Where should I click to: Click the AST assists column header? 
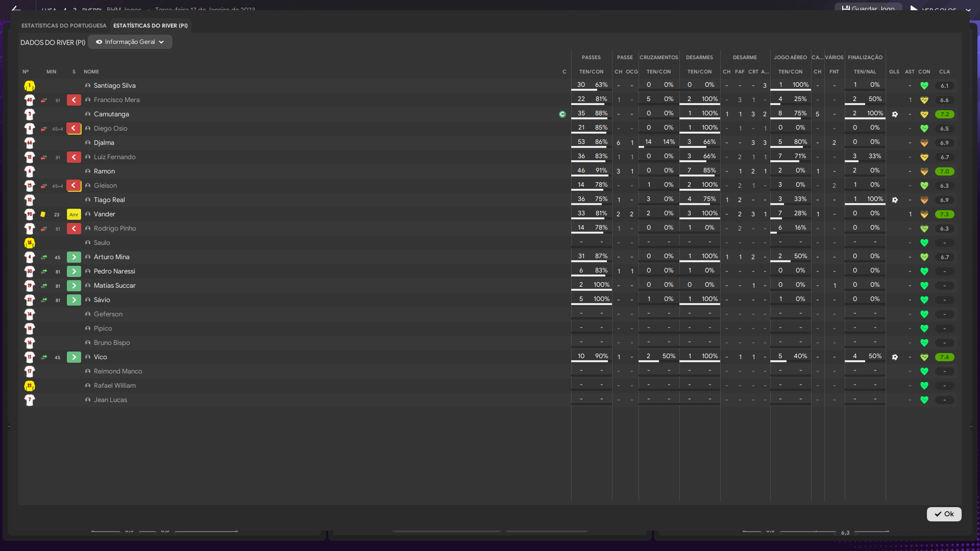coord(910,72)
